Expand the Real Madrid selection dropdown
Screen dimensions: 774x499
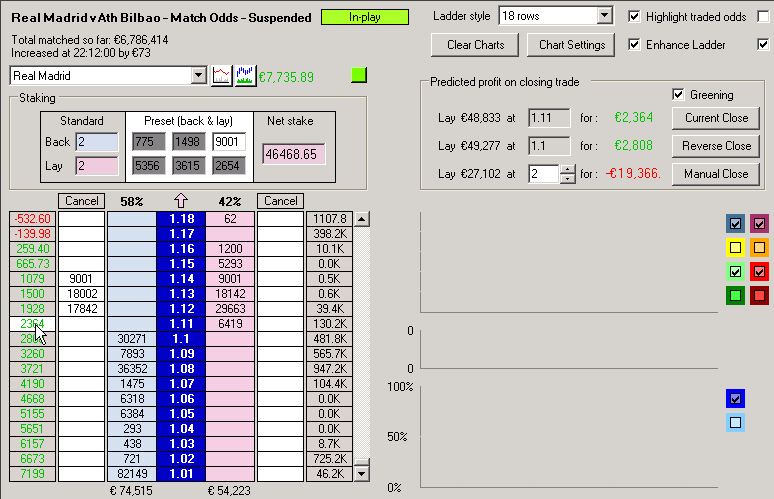click(x=197, y=76)
